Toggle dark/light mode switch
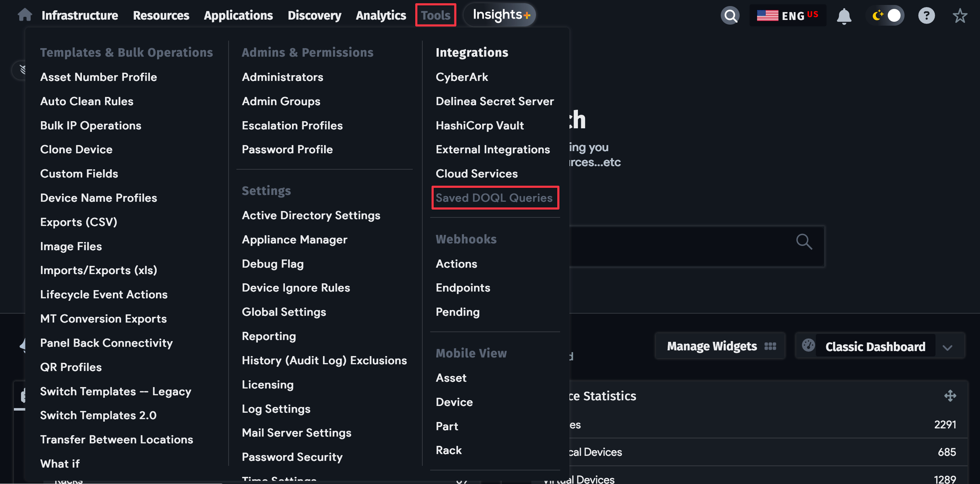Image resolution: width=980 pixels, height=484 pixels. [x=886, y=16]
